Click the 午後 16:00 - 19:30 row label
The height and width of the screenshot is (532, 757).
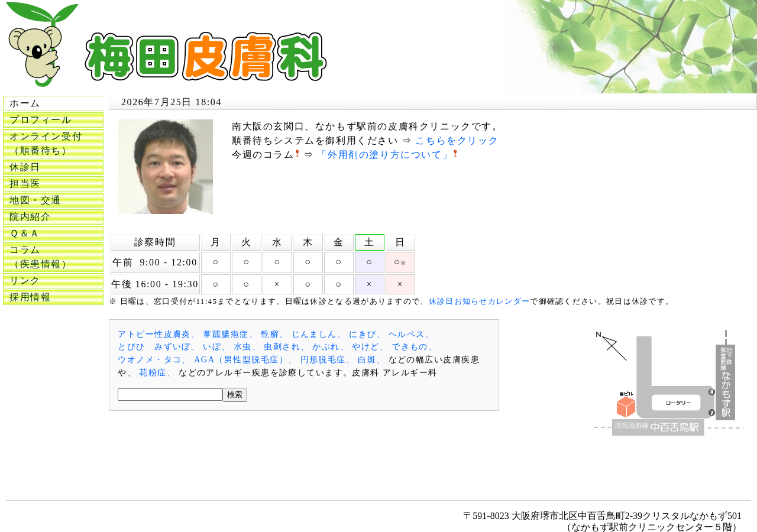(x=155, y=284)
